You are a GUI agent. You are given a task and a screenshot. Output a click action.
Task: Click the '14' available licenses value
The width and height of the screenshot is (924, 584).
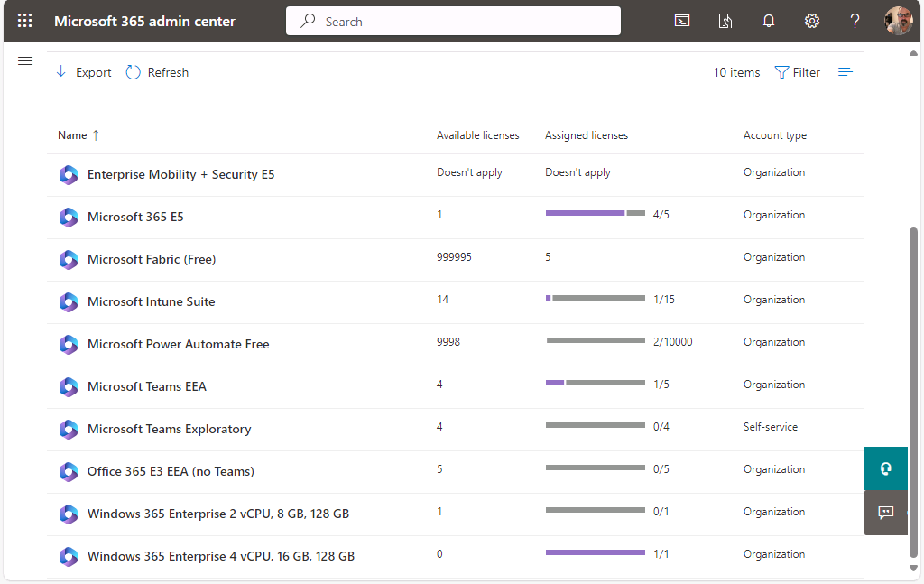pyautogui.click(x=442, y=300)
